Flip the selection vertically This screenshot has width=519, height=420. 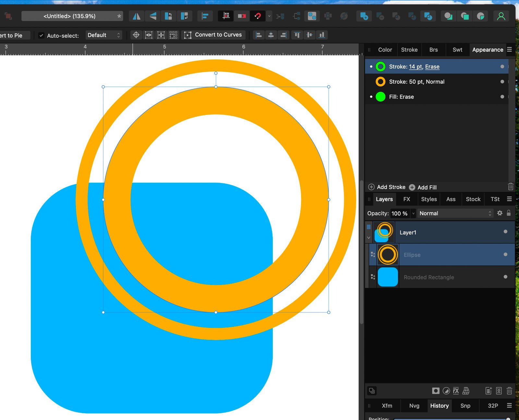coord(152,16)
